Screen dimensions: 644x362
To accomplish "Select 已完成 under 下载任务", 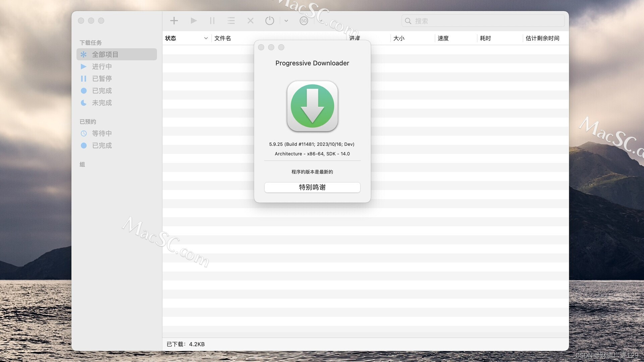I will tap(117, 90).
